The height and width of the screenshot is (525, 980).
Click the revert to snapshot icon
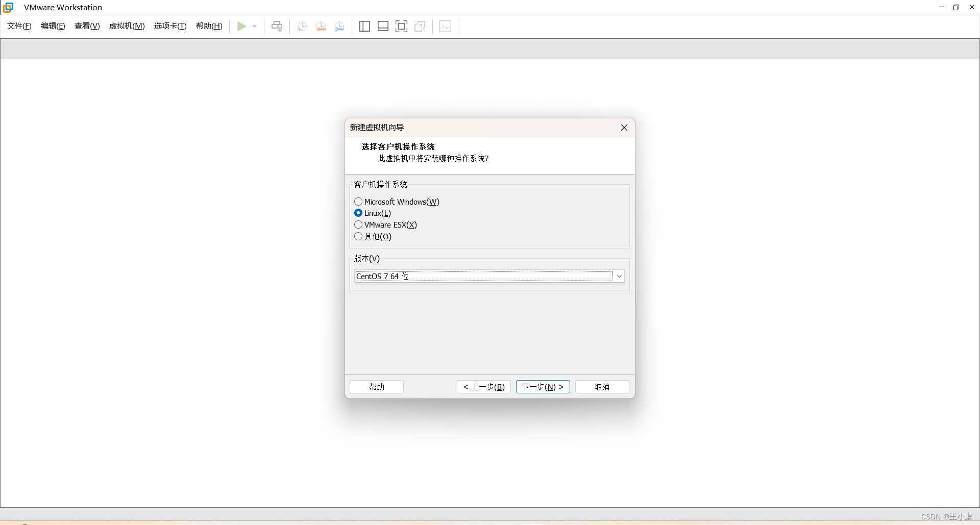pyautogui.click(x=321, y=26)
